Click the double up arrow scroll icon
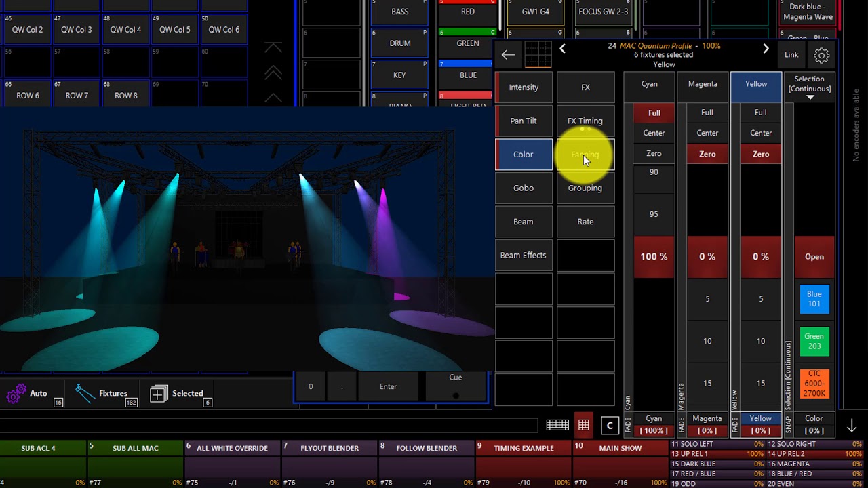This screenshot has height=488, width=868. pos(273,72)
